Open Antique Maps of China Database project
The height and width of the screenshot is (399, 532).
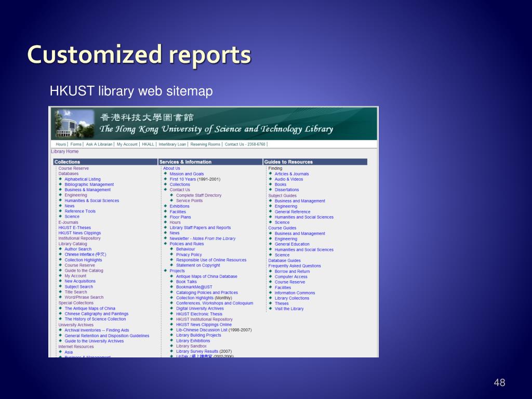(x=207, y=276)
